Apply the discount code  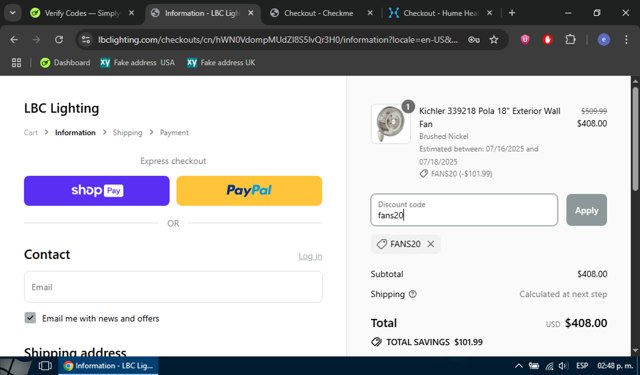587,210
